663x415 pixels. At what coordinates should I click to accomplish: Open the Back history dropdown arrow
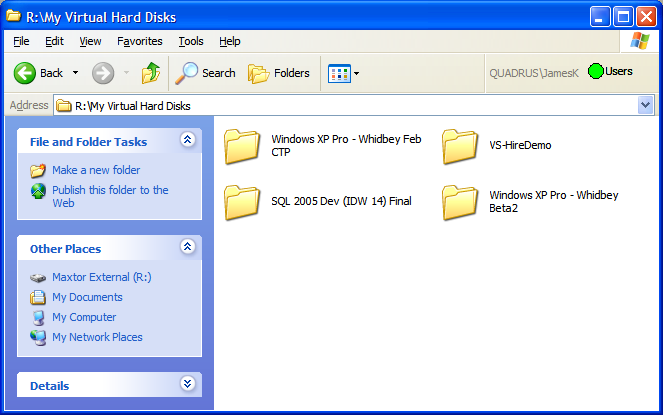(75, 73)
